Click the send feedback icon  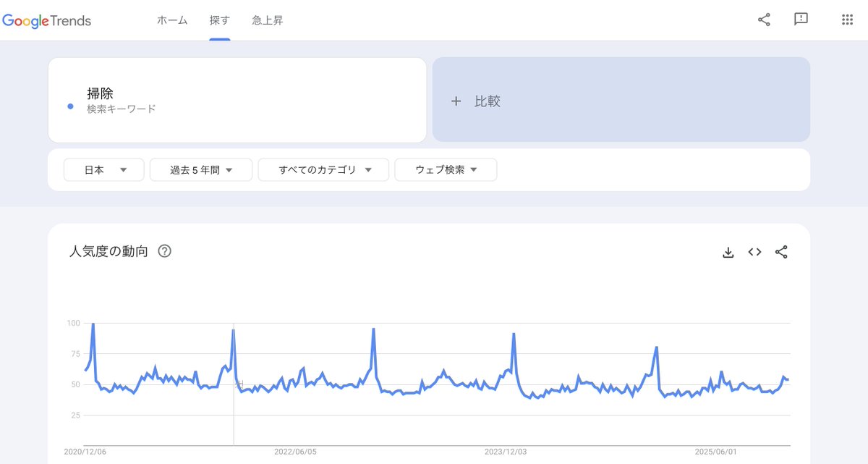coord(801,20)
